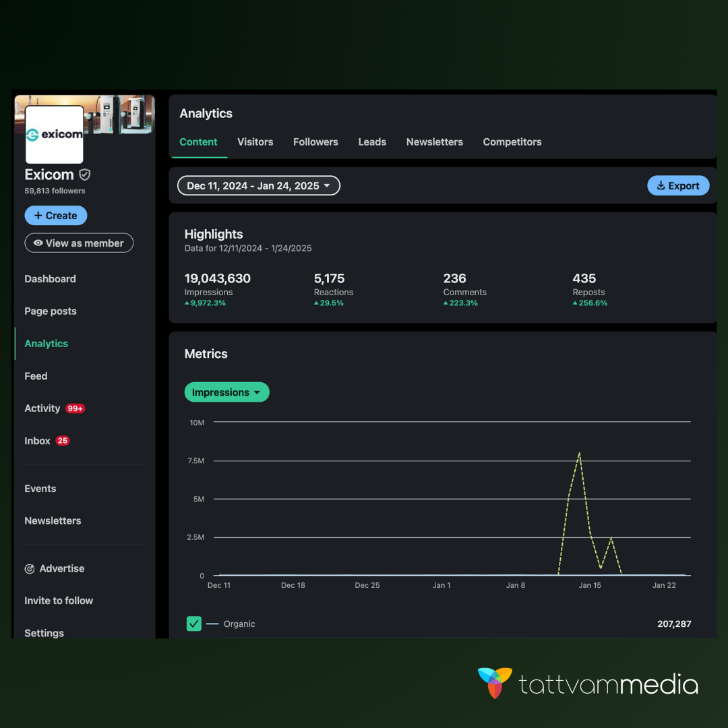Switch to the Content tab
The width and height of the screenshot is (728, 728).
198,142
